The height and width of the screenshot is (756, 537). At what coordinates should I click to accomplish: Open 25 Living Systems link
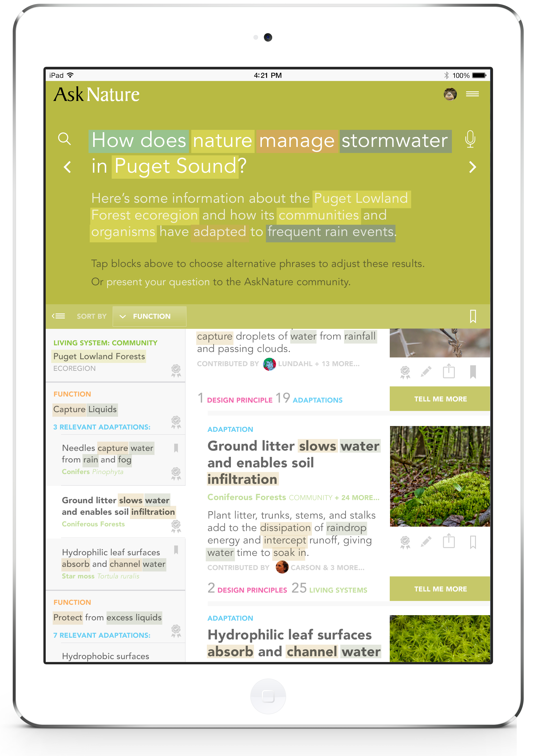(x=329, y=589)
